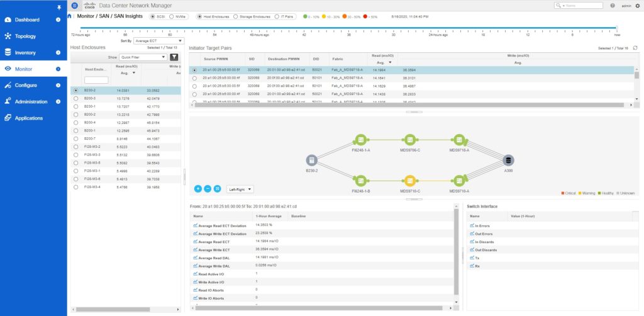
Task: Click the admin user label
Action: tap(626, 6)
